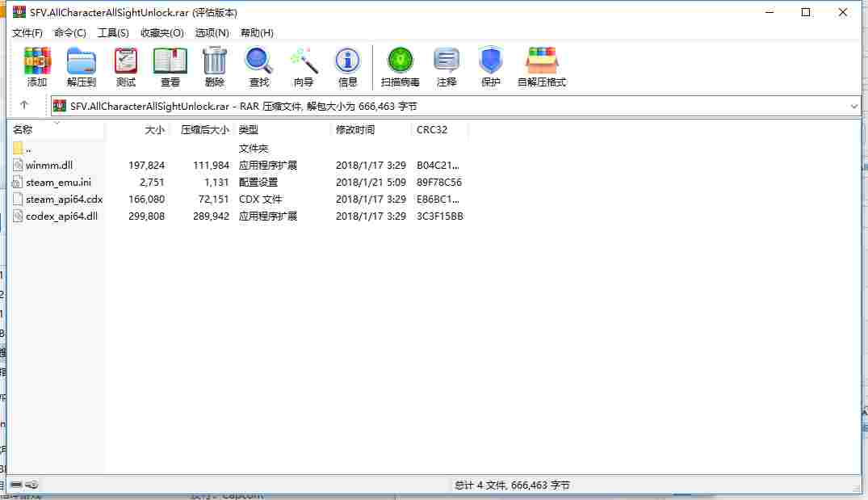Click the CRC32 value 89F78C56
The width and height of the screenshot is (868, 500).
pos(439,183)
